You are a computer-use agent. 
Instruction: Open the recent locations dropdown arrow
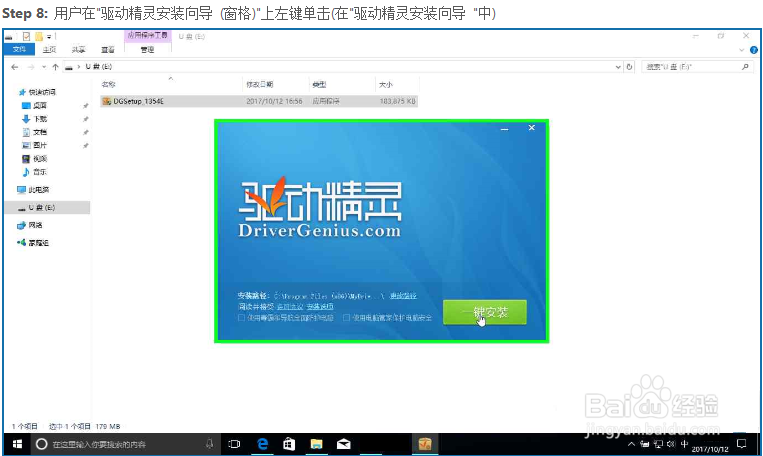[x=44, y=67]
